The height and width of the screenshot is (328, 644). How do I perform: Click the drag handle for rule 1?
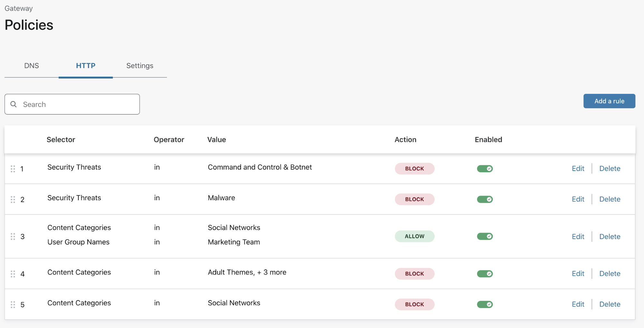[13, 169]
